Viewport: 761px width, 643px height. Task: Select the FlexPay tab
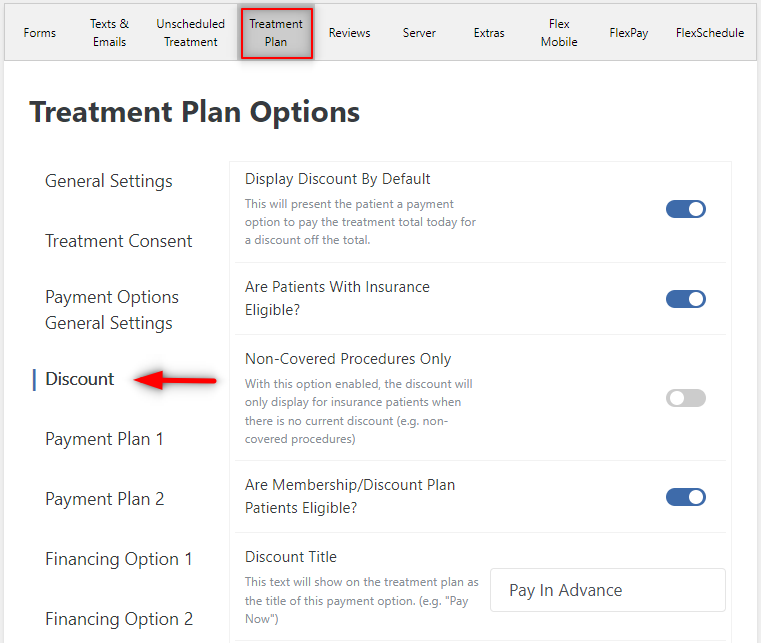pyautogui.click(x=629, y=33)
